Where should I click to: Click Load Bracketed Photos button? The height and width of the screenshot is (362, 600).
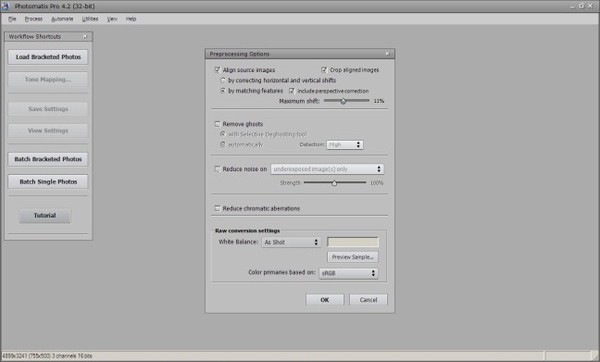point(48,57)
